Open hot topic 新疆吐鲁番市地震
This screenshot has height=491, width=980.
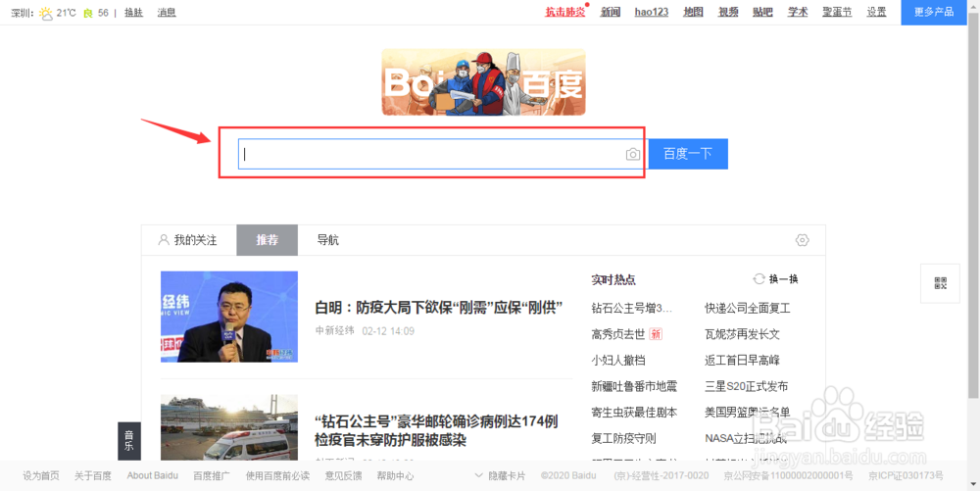coord(634,387)
